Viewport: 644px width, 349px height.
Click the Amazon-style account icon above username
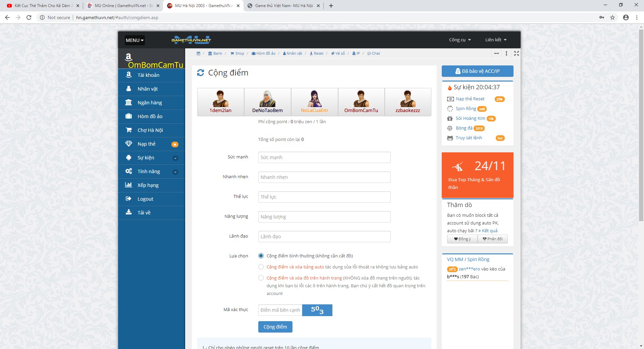128,57
